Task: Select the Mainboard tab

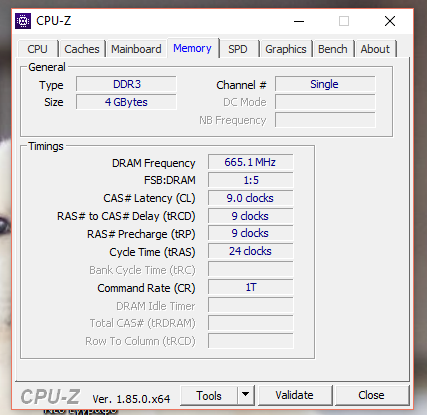Action: point(136,49)
